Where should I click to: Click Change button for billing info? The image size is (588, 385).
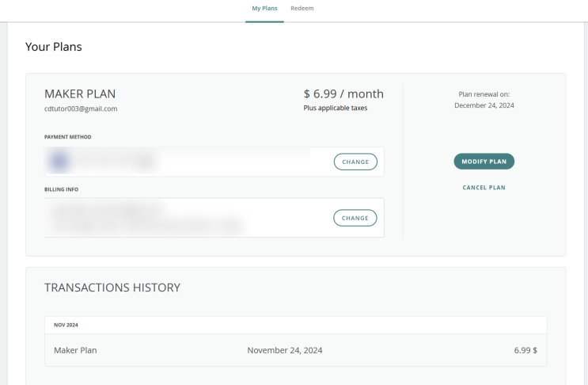pyautogui.click(x=355, y=218)
